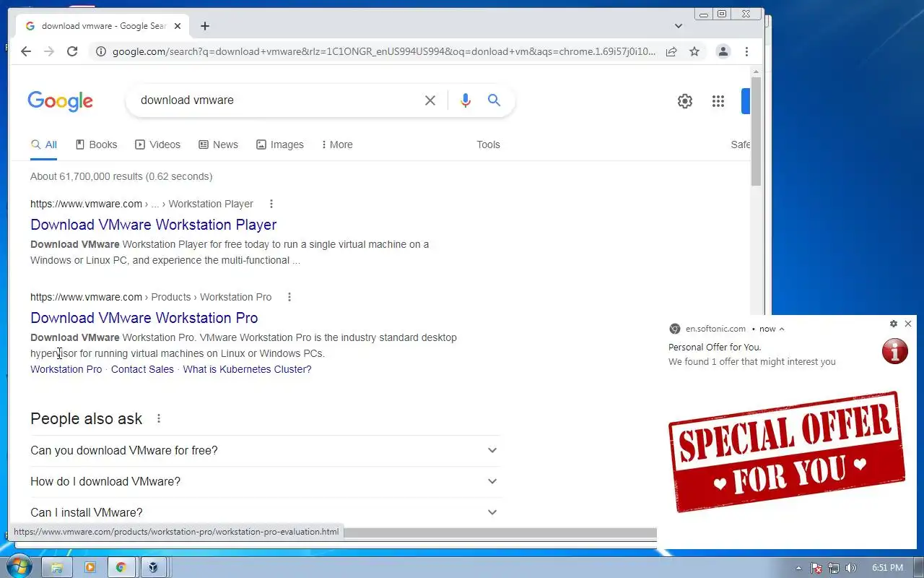Open the Workstation Pro sitelink
This screenshot has height=578, width=924.
66,369
